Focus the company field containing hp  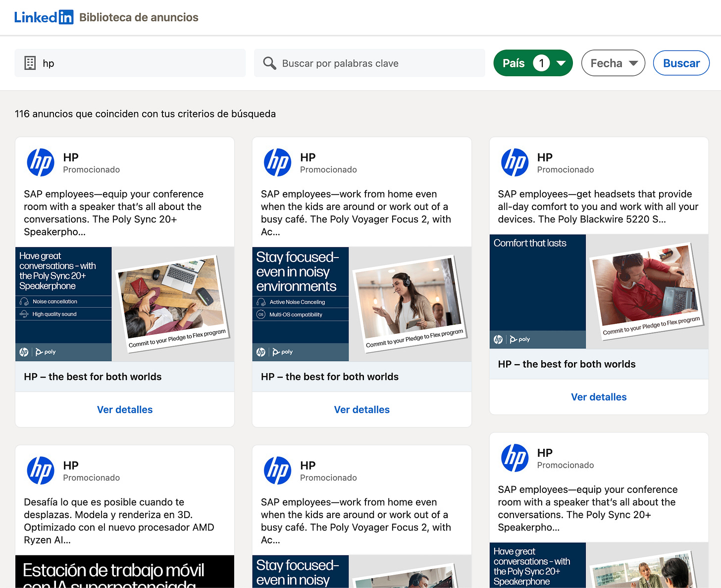[x=130, y=63]
